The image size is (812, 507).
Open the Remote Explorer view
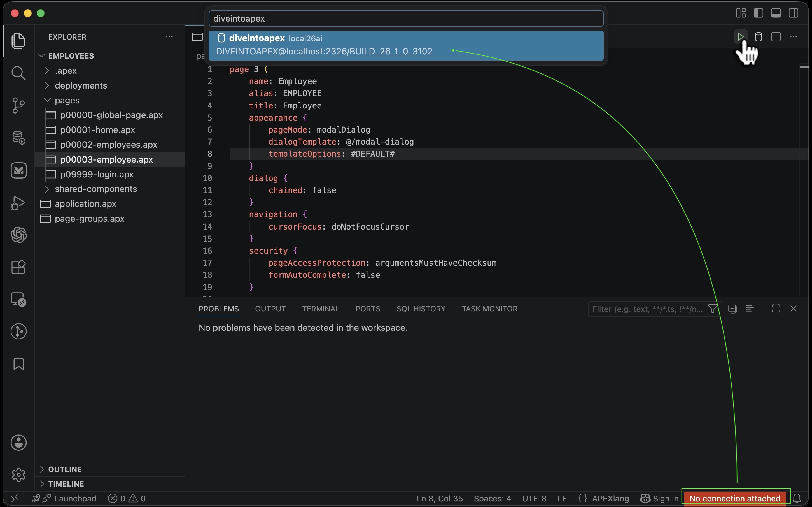tap(18, 299)
